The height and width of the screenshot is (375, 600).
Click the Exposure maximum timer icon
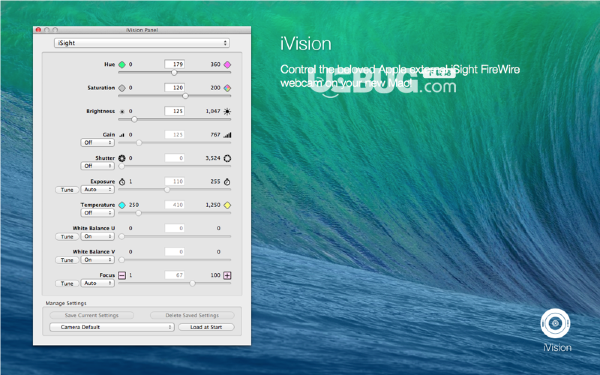(227, 181)
